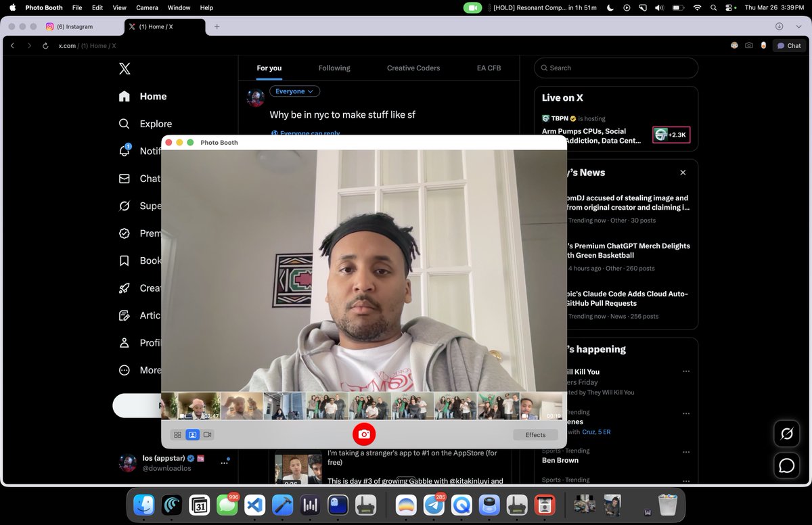Open the 02:47 video thumbnail in Photo Booth
The height and width of the screenshot is (525, 812).
click(199, 406)
